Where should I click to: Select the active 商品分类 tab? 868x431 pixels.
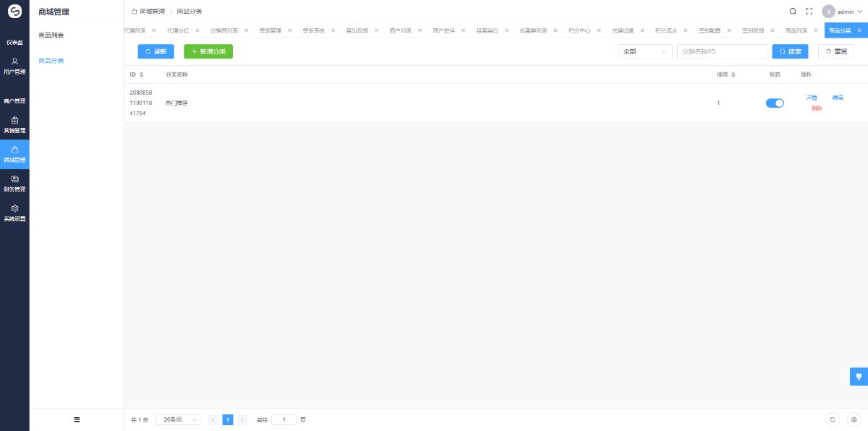click(x=840, y=30)
